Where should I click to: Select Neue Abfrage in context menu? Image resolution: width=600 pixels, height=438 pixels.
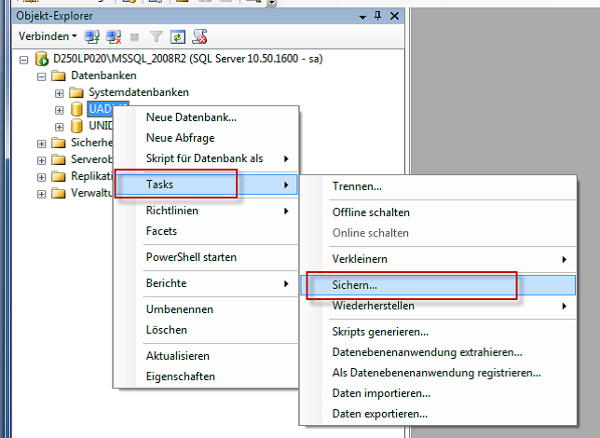tap(180, 138)
